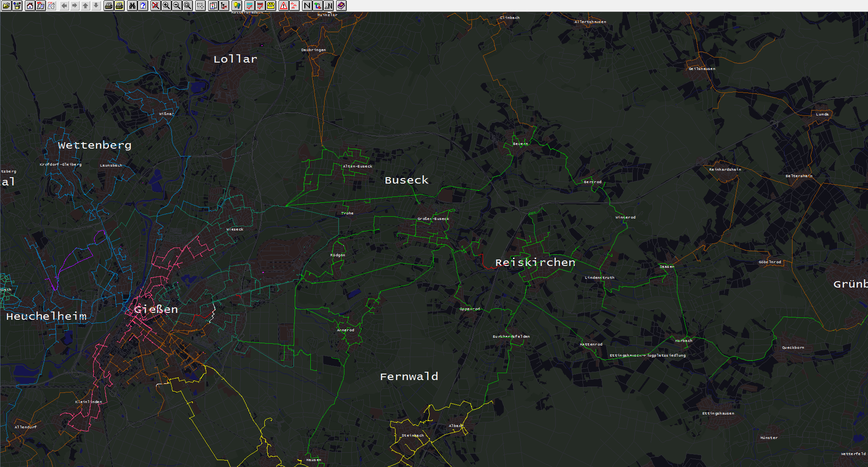Screen dimensions: 868x467
Task: Click the Bersrod village label
Action: point(593,182)
